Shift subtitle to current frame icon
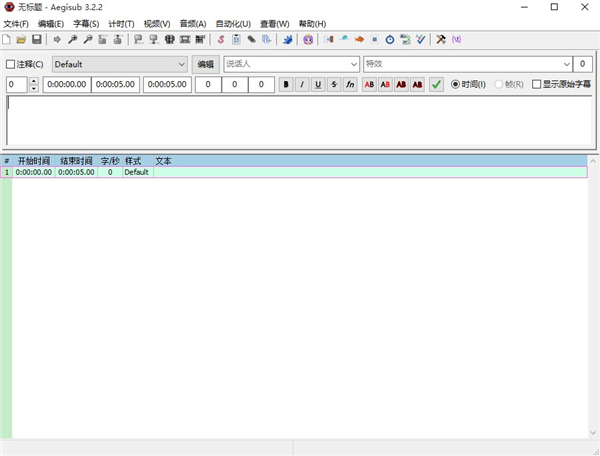The image size is (600, 456). point(200,39)
